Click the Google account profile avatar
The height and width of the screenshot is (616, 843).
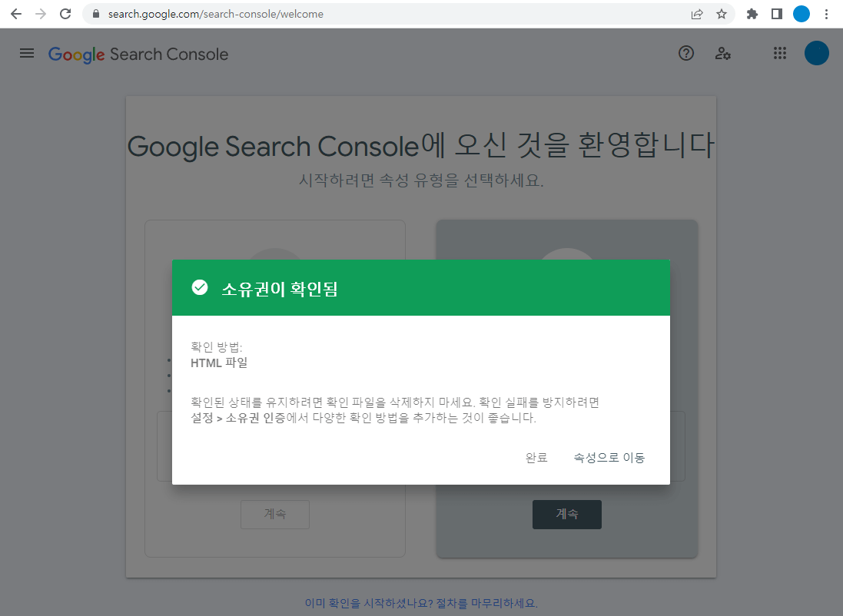click(x=816, y=53)
